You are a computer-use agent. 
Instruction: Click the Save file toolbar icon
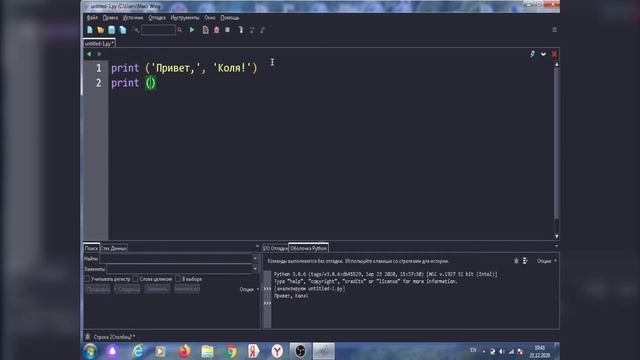(111, 30)
